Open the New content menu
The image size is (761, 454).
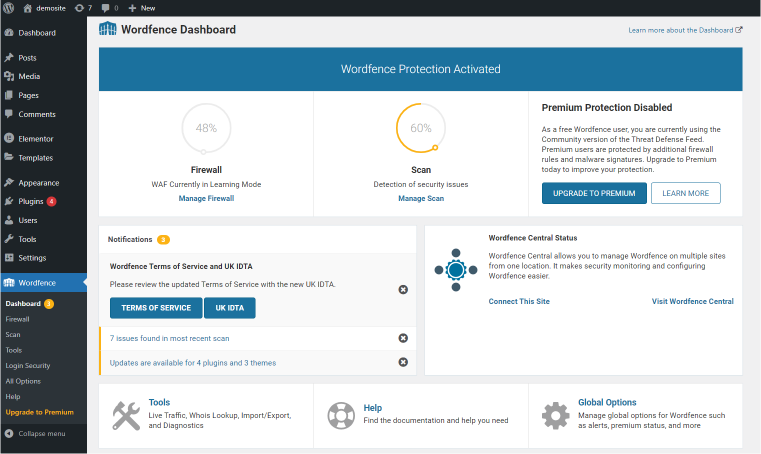click(142, 8)
